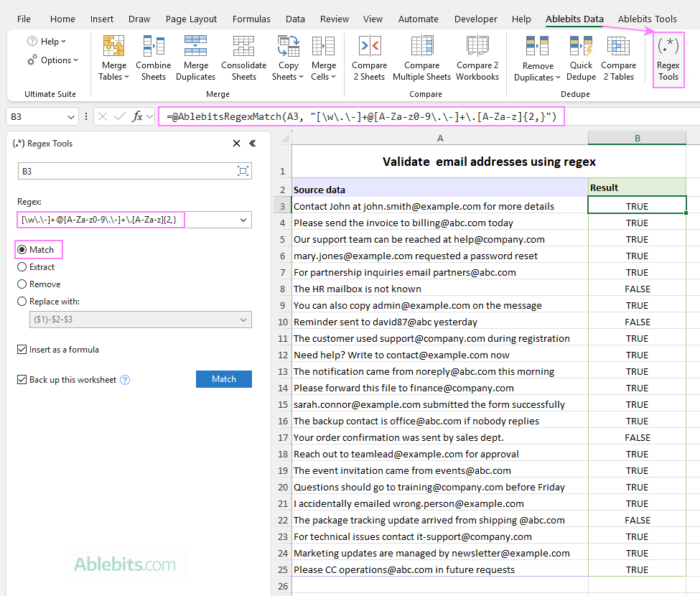Image resolution: width=700 pixels, height=596 pixels.
Task: Click in the formula bar
Action: pyautogui.click(x=361, y=116)
